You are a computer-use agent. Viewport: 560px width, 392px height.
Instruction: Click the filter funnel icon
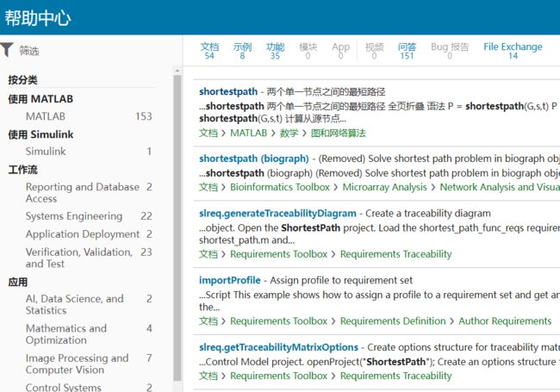click(7, 50)
